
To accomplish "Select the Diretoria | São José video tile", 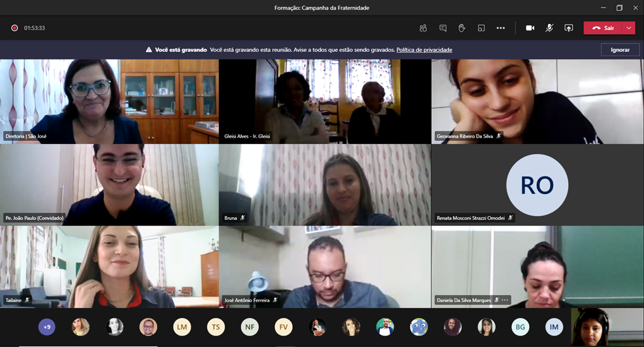I will [109, 101].
